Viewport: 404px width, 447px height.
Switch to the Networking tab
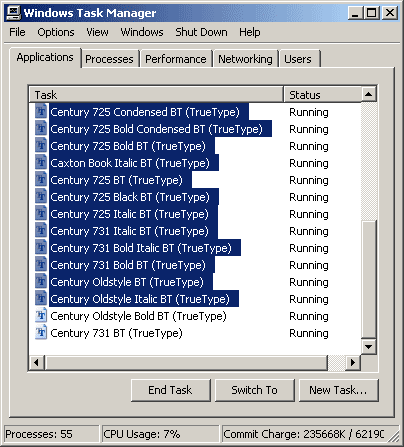[245, 59]
